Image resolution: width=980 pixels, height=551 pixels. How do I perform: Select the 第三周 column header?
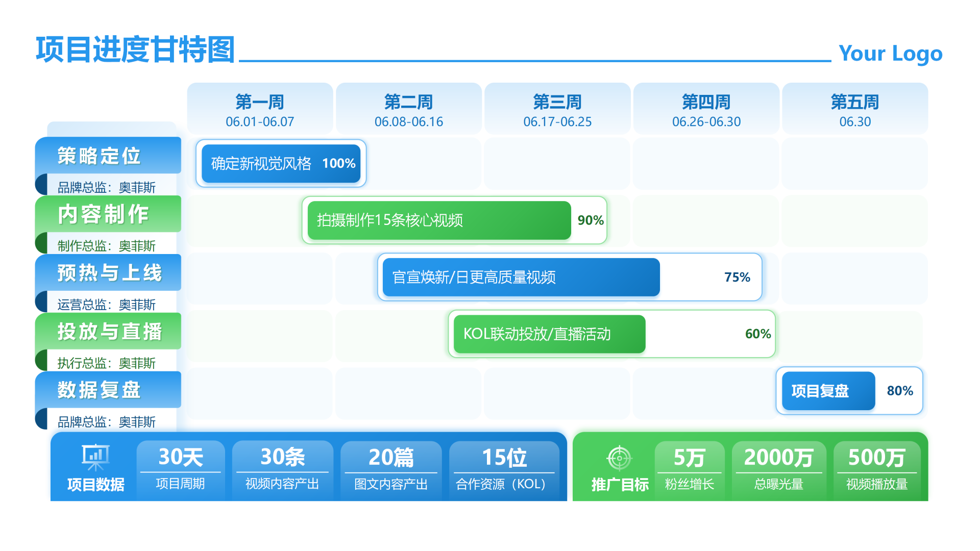pyautogui.click(x=557, y=109)
